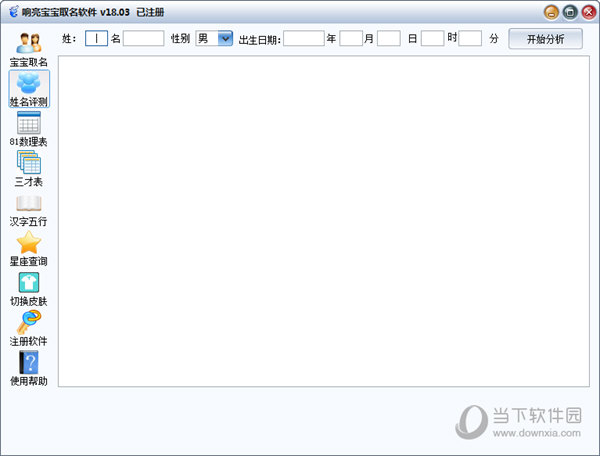Open the 星座查询 star icon
Viewport: 600px width, 456px height.
point(29,243)
